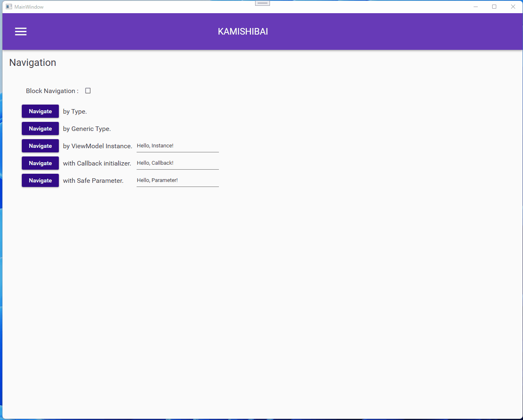523x420 pixels.
Task: Focus the 'Hello, Callback!' text field
Action: click(x=178, y=163)
